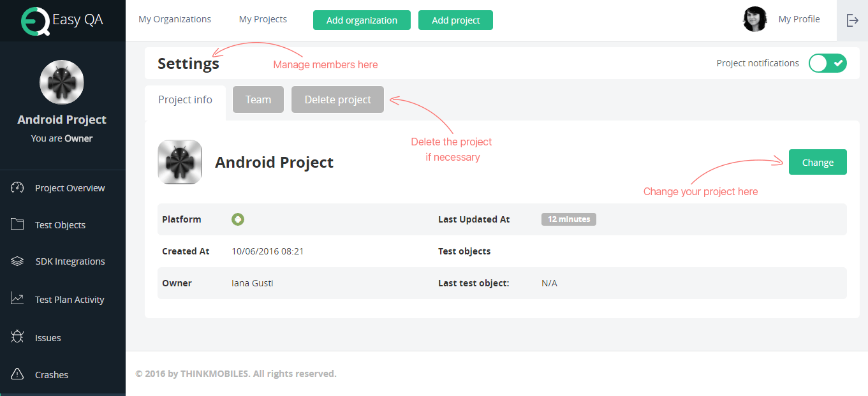
Task: Open My Projects menu
Action: coord(263,19)
